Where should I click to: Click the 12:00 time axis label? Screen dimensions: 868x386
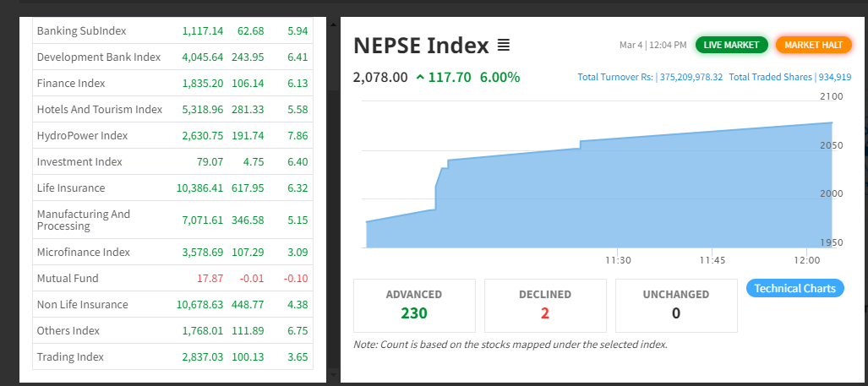(806, 260)
